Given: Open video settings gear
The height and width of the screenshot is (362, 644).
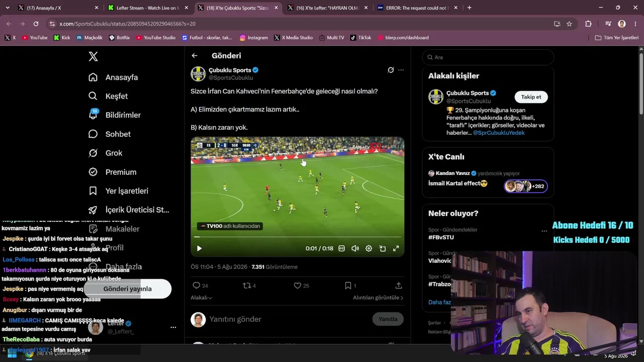Looking at the screenshot, I should click(x=369, y=248).
